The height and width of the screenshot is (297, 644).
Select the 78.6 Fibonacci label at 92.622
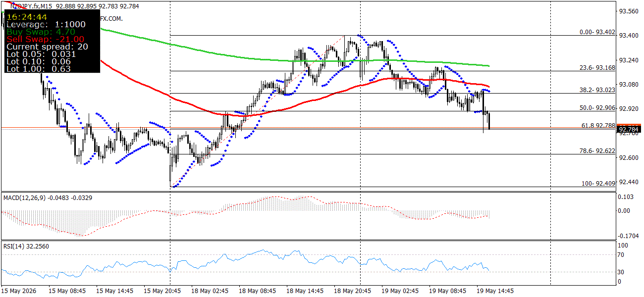pos(597,150)
